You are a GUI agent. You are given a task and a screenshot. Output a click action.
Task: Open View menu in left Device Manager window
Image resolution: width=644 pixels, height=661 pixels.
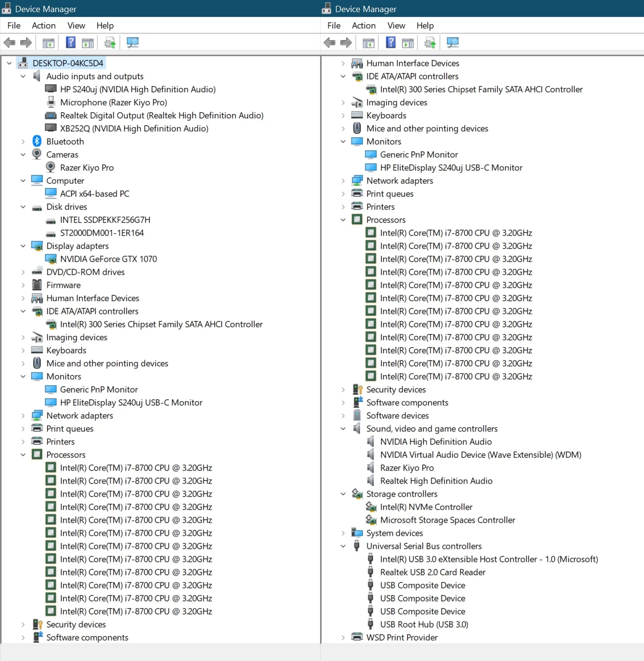click(x=76, y=25)
